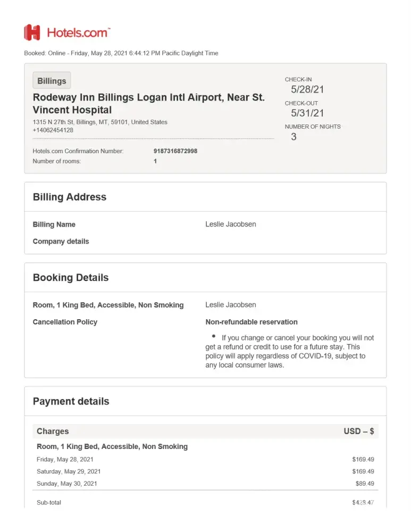The image size is (411, 532).
Task: Click the Rodeway Inn Billings hotel name
Action: point(148,104)
